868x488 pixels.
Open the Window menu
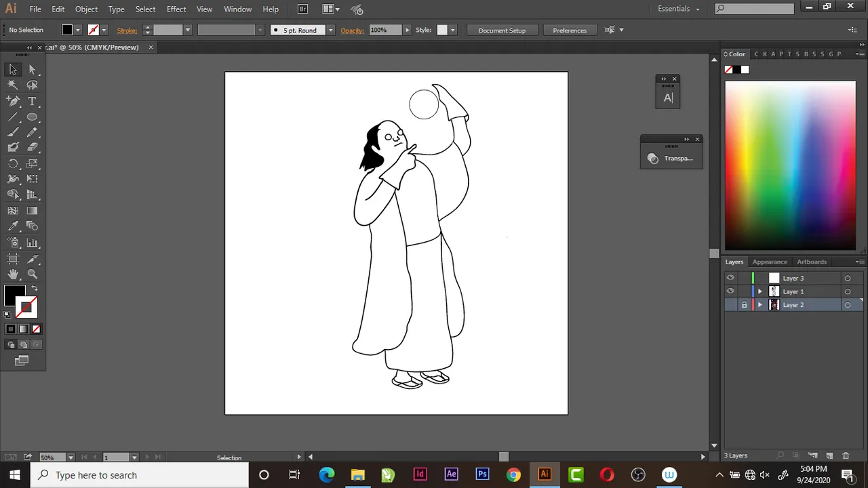click(238, 9)
